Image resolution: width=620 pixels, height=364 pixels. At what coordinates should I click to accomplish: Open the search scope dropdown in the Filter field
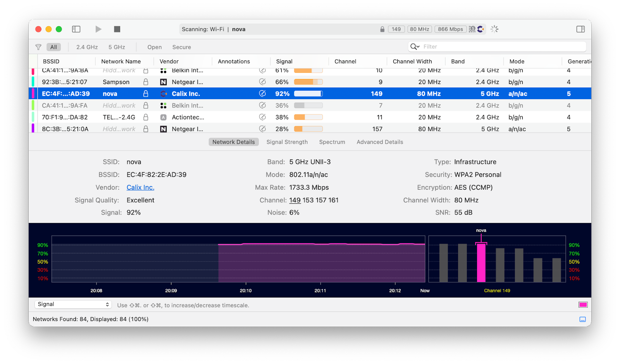pyautogui.click(x=415, y=46)
